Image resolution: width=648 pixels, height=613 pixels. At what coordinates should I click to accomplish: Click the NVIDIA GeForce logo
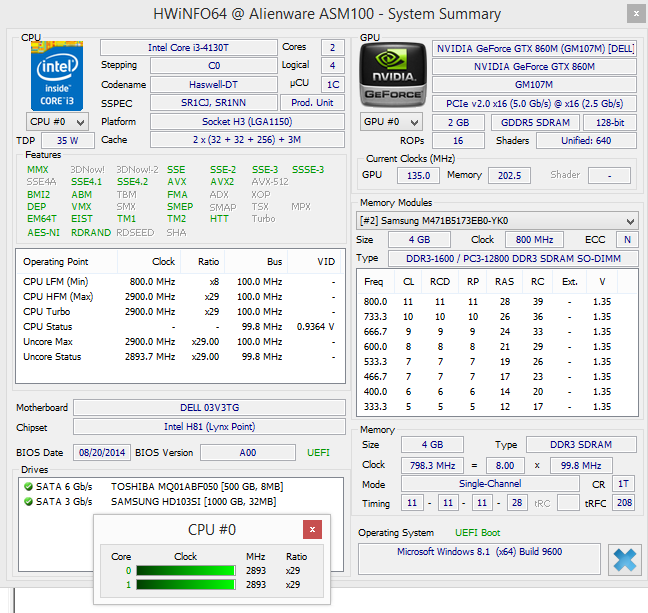click(x=393, y=76)
